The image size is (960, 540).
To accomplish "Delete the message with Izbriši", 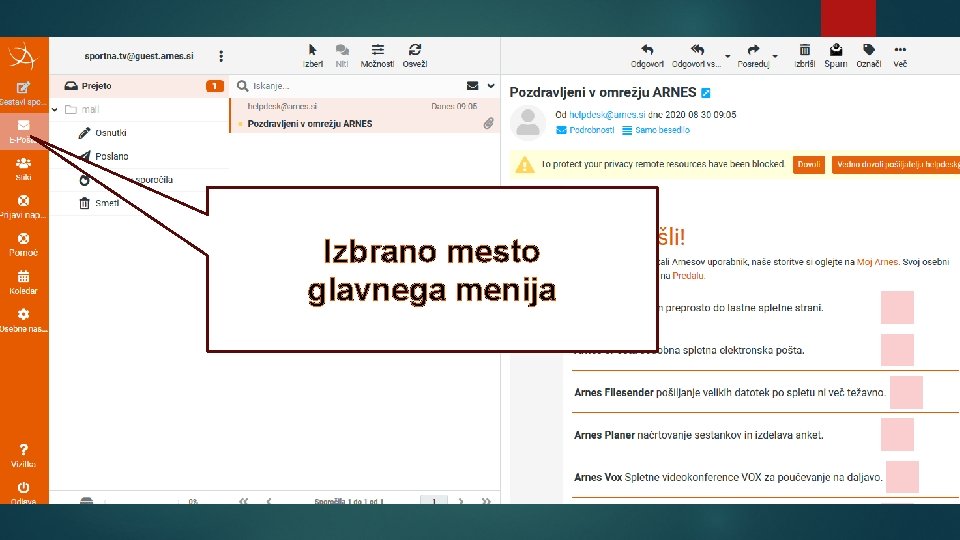I will point(804,56).
